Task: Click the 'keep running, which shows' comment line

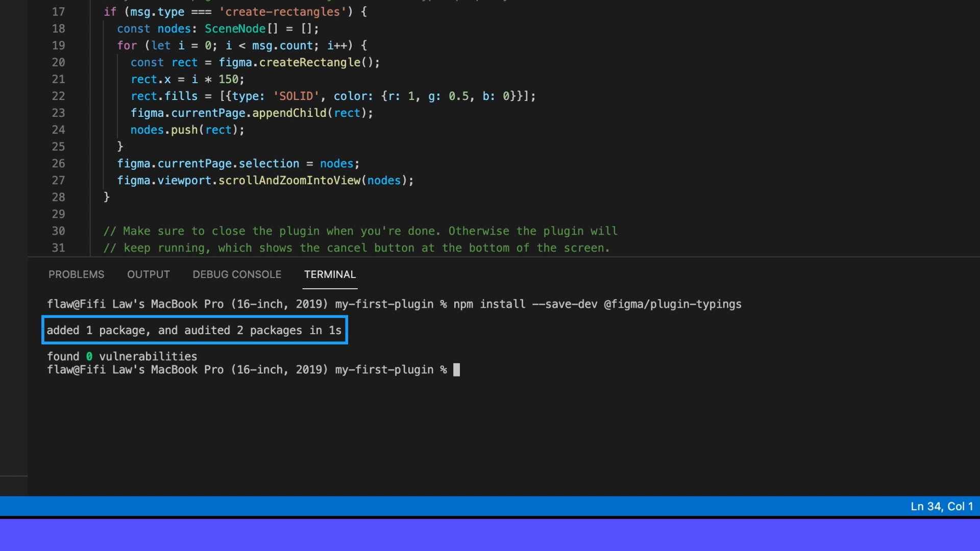Action: pos(357,247)
